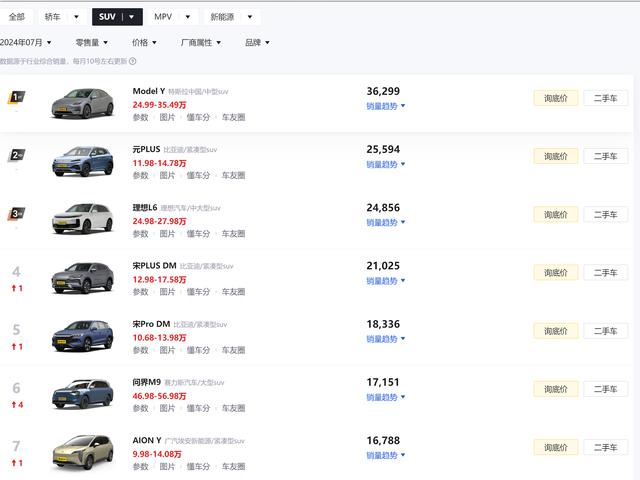The image size is (640, 480).
Task: Open the 问界M9 car thumbnail
Action: click(x=83, y=394)
